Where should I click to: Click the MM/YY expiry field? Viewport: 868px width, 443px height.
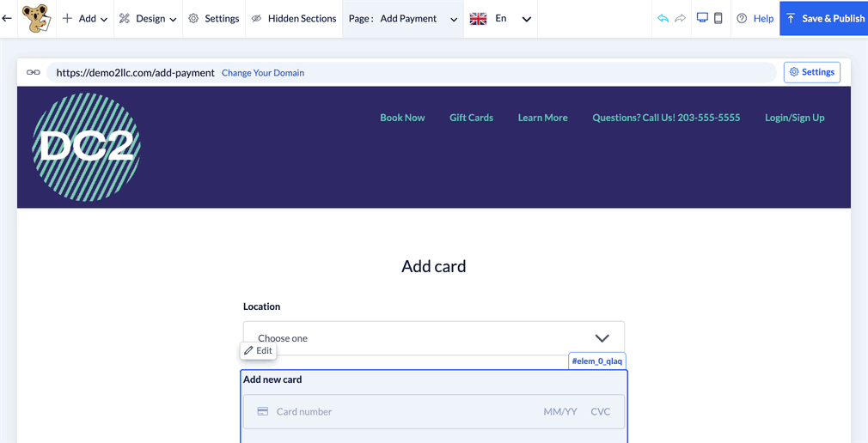click(x=560, y=411)
